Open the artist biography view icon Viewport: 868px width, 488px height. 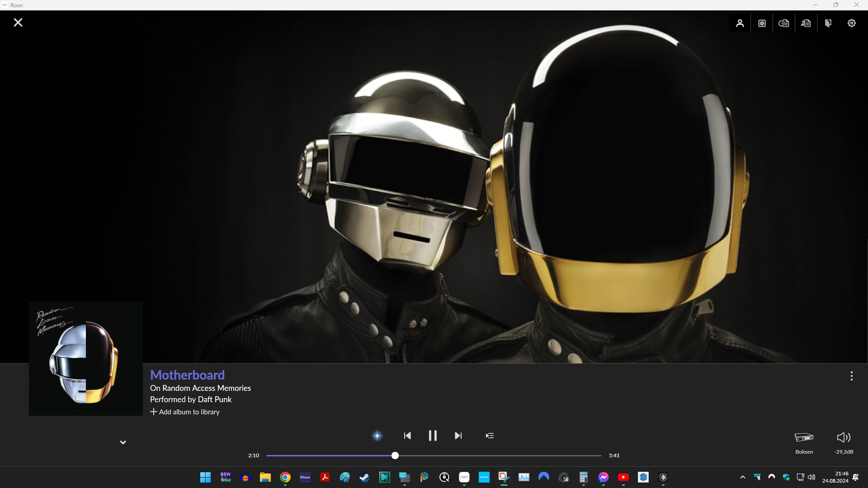[x=806, y=23]
